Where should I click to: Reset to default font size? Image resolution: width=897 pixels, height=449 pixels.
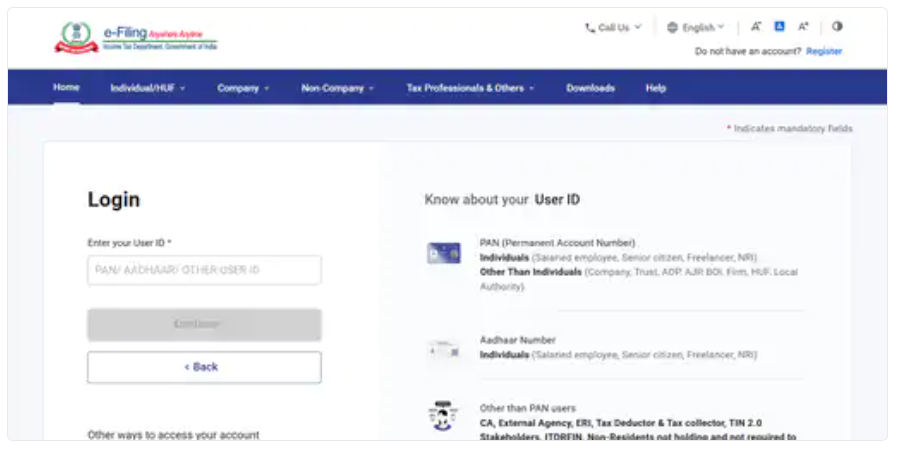[x=780, y=27]
